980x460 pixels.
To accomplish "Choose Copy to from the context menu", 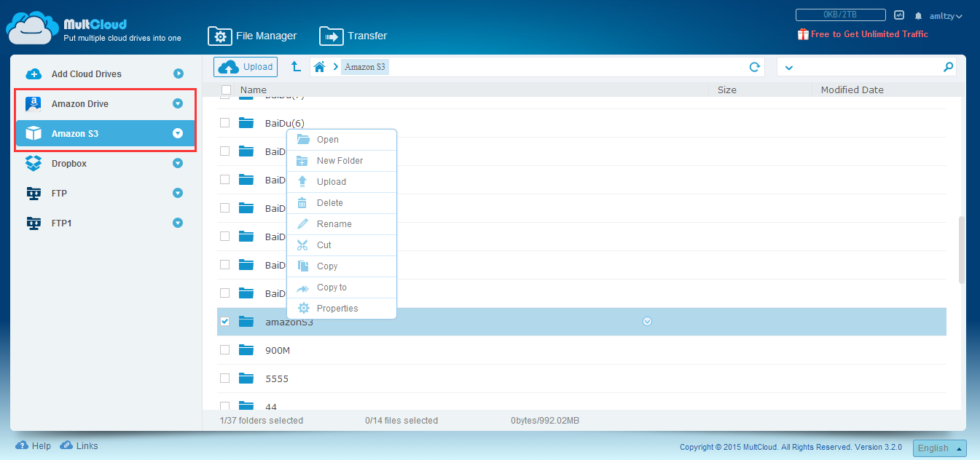I will pyautogui.click(x=342, y=287).
